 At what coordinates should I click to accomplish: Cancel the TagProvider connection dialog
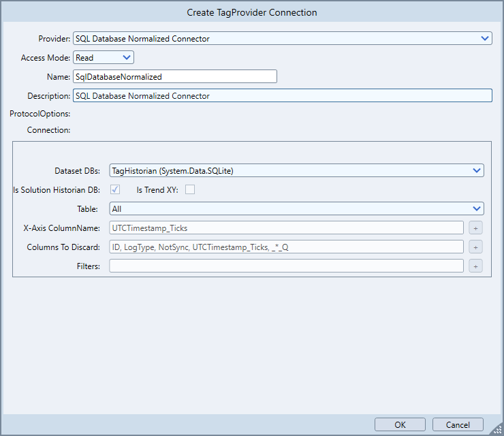coord(458,424)
